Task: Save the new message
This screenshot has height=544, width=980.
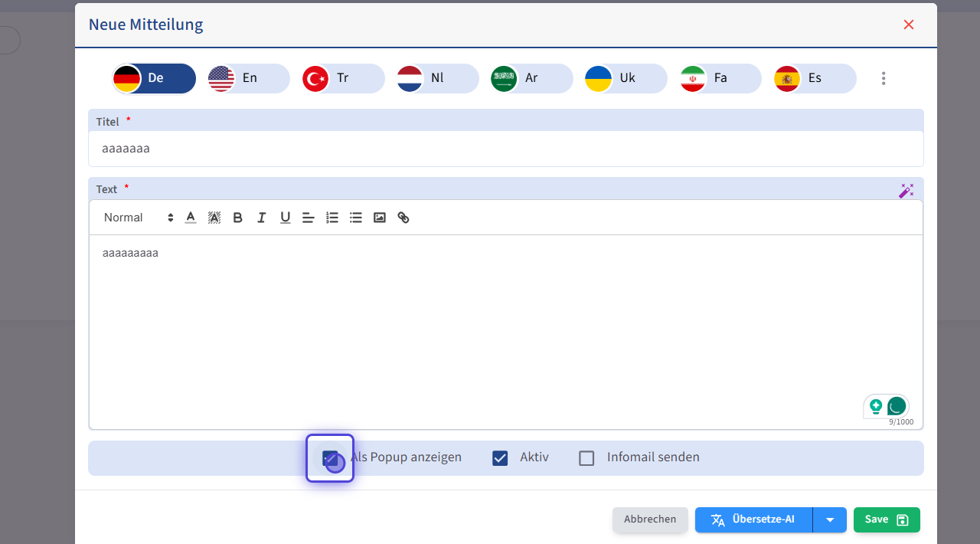Action: click(x=887, y=519)
